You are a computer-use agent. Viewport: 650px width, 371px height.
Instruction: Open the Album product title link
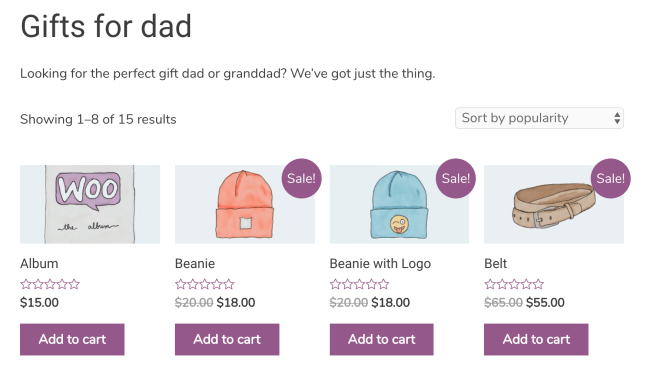[39, 264]
